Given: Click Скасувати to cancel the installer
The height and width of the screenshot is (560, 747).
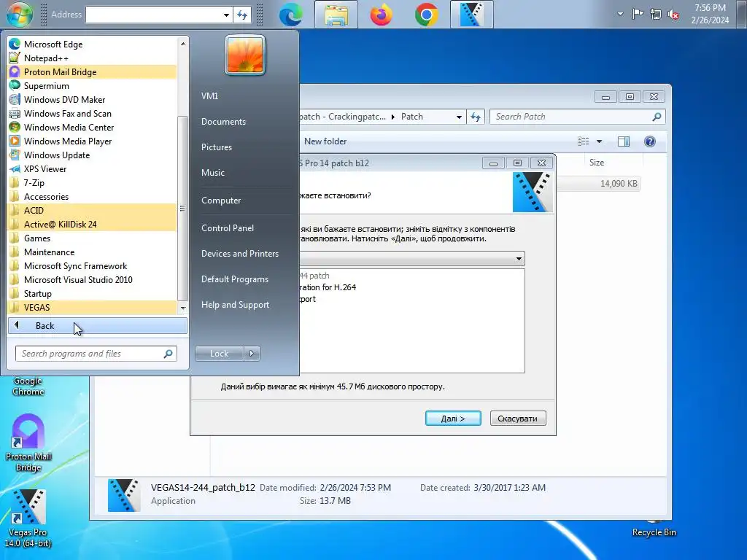Looking at the screenshot, I should pos(517,418).
